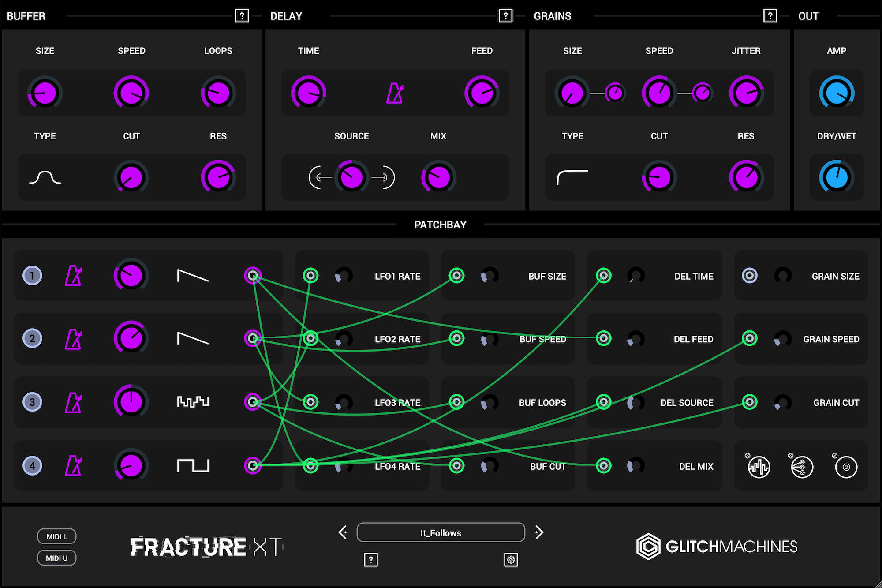Click the LFO 3 rate knob
The width and height of the screenshot is (882, 588).
(131, 402)
